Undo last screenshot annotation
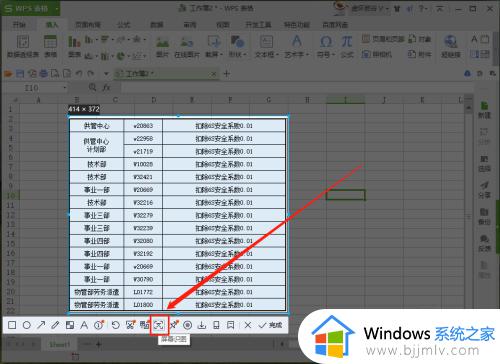 [115, 325]
